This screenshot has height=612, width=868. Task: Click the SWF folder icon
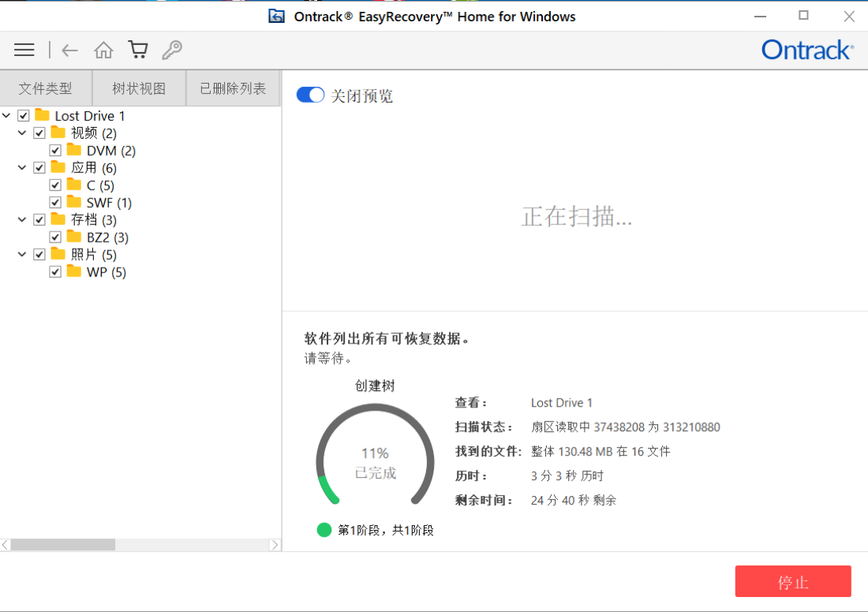point(73,201)
